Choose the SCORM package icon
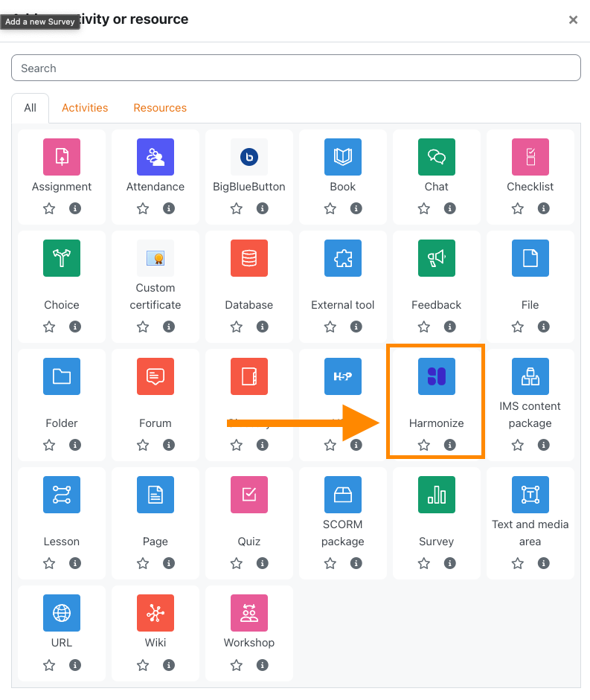Image resolution: width=590 pixels, height=700 pixels. point(343,495)
